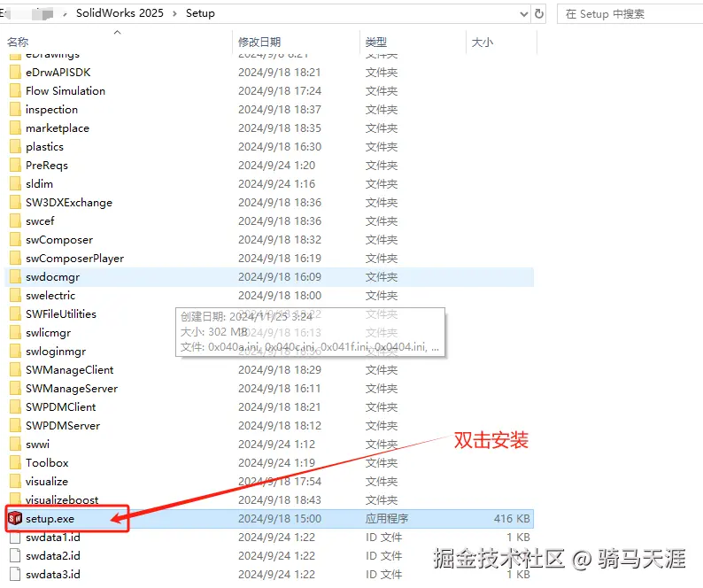Expand the chevron after SolidWorks 2025 breadcrumb
This screenshot has width=703, height=588.
(174, 14)
